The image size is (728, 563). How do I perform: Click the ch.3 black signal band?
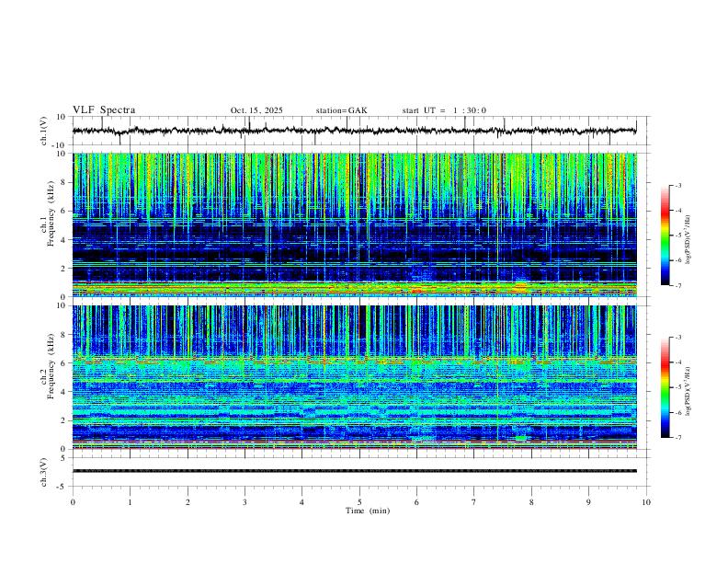pos(355,471)
